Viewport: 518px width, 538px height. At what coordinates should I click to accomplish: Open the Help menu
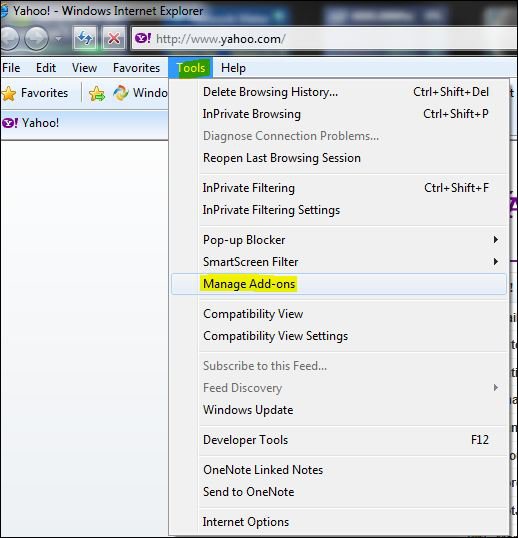[x=233, y=68]
